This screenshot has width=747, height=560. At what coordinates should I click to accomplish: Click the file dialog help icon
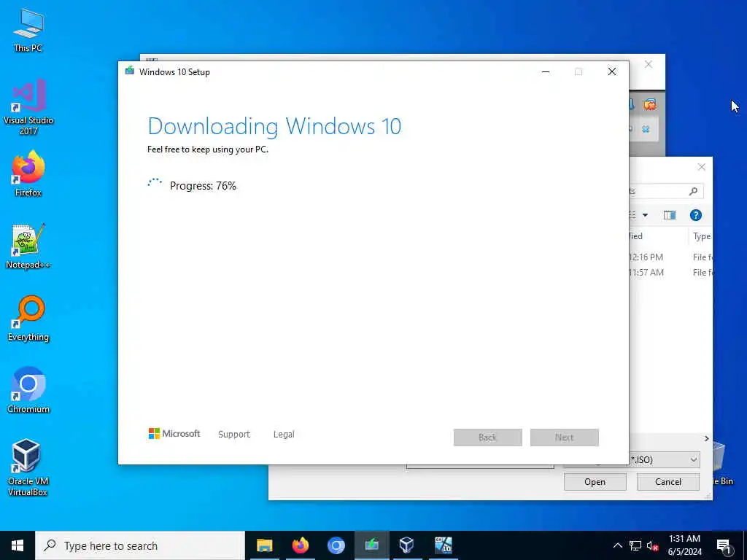click(695, 215)
